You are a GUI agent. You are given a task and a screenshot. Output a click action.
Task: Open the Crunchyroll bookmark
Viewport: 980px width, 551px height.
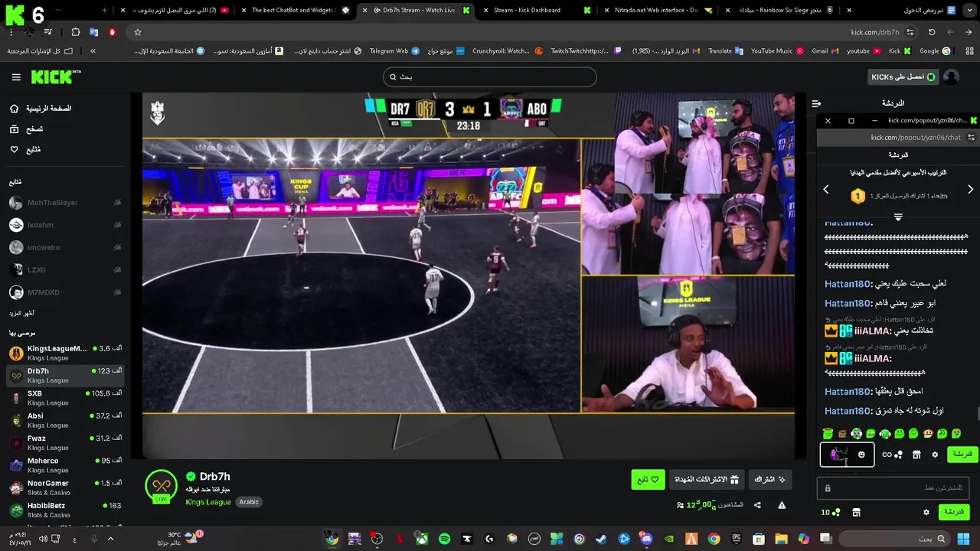[508, 51]
